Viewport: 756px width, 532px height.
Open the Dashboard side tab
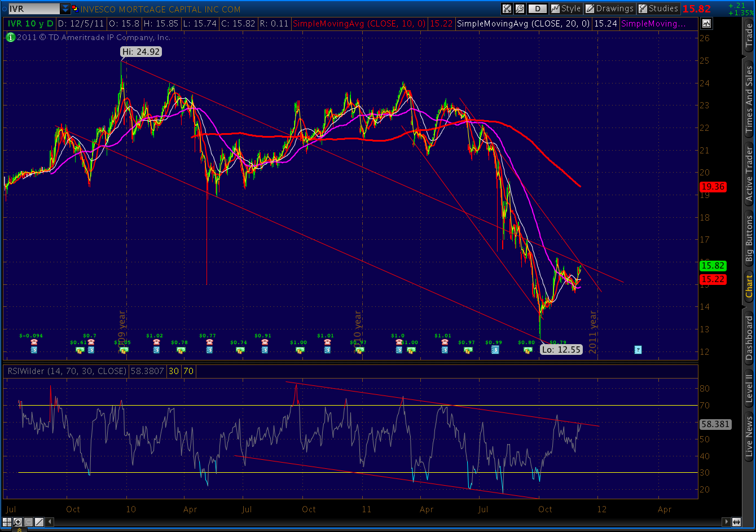pyautogui.click(x=749, y=338)
